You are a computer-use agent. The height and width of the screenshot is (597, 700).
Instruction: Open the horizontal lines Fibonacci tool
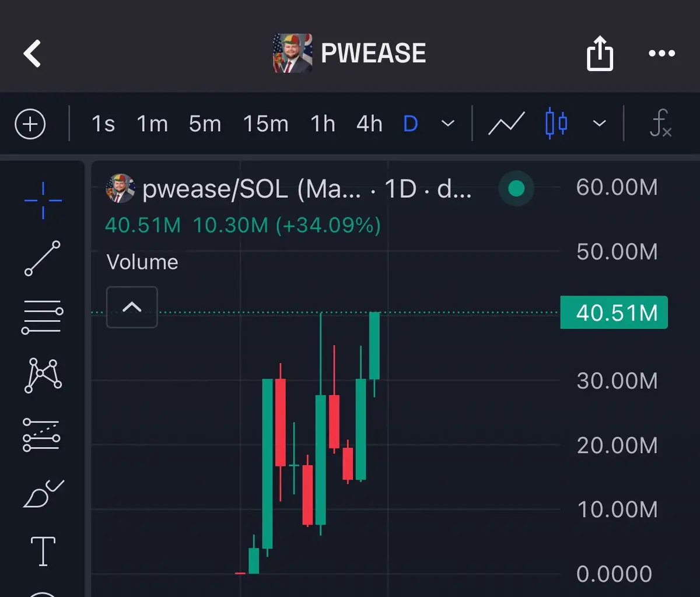(x=42, y=317)
